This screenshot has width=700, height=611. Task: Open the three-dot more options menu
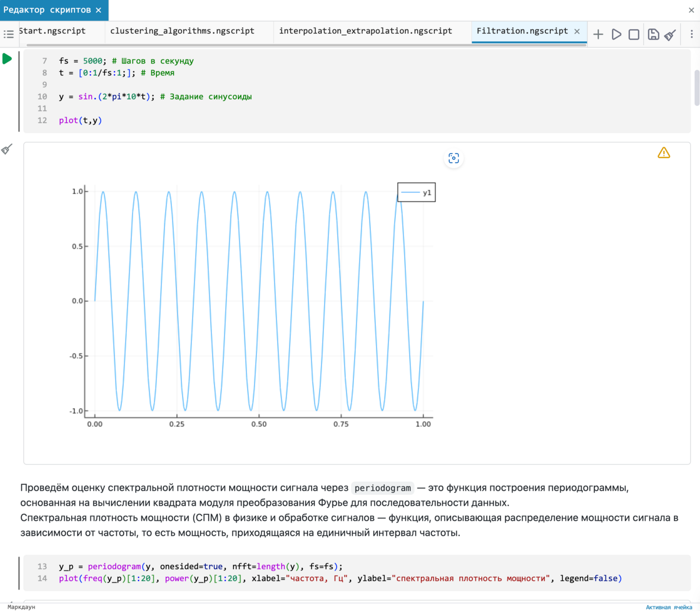692,34
